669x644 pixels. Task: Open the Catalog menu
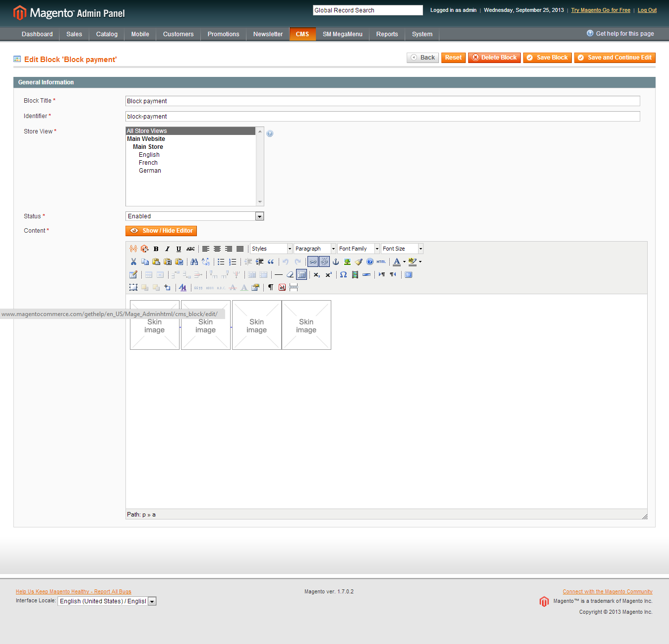[107, 34]
